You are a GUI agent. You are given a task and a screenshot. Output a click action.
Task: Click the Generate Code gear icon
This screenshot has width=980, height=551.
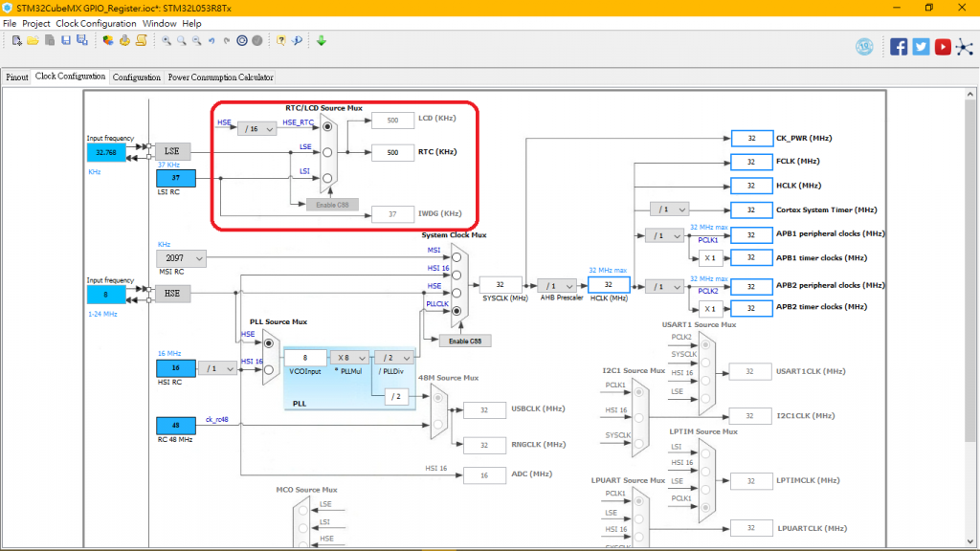124,40
